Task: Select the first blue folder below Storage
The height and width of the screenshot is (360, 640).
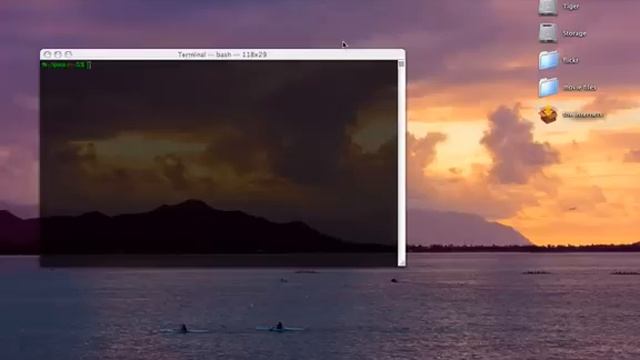Action: [548, 60]
